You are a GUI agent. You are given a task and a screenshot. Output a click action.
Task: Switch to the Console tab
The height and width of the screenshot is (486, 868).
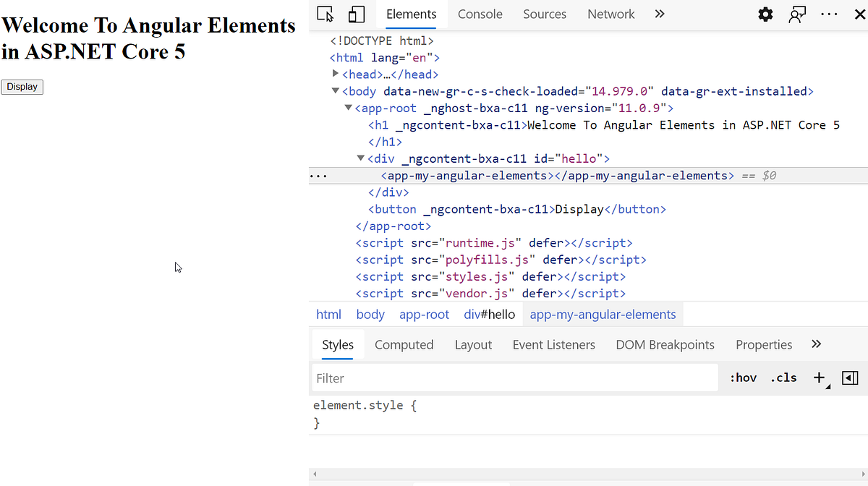pos(480,14)
